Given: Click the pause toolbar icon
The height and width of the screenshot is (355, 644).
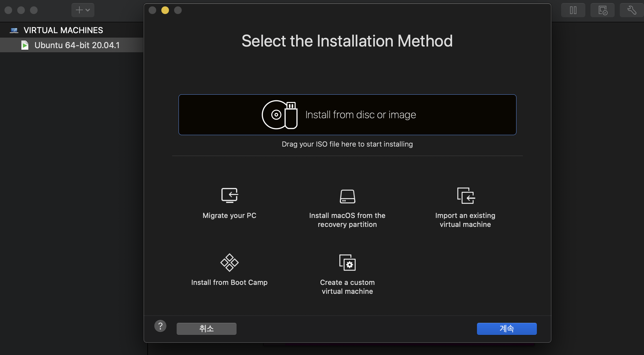Looking at the screenshot, I should click(573, 10).
